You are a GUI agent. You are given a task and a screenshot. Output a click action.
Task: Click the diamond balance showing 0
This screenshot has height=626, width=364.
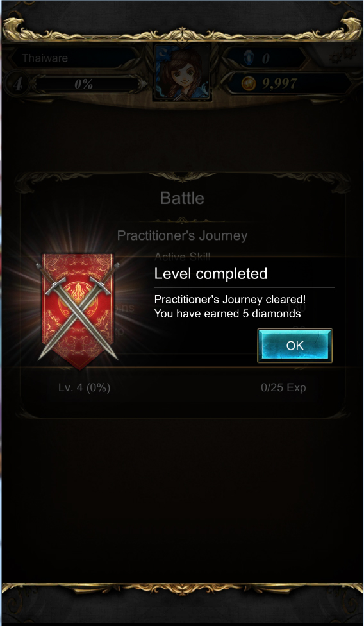(265, 59)
